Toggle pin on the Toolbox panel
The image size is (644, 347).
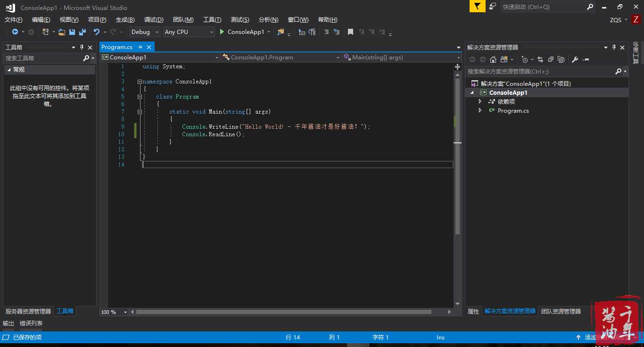click(82, 47)
